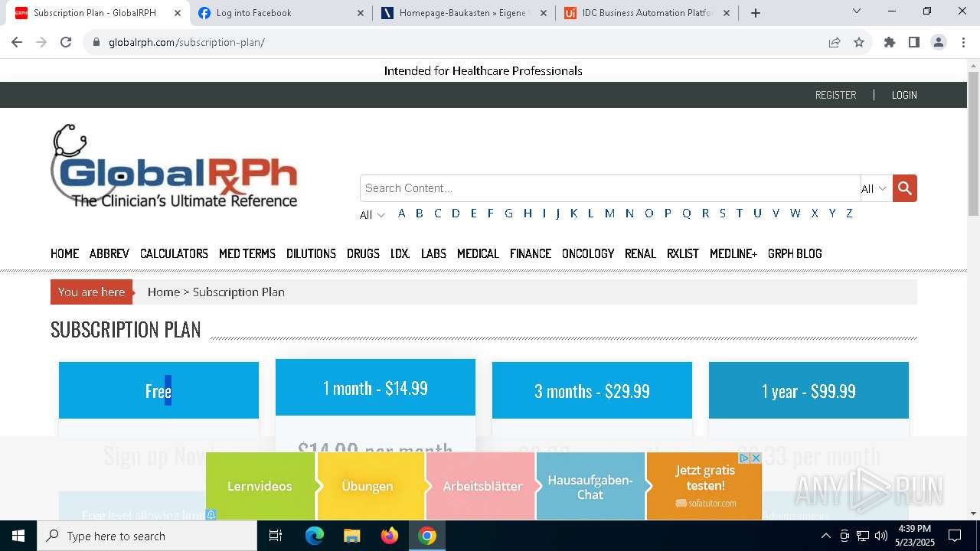Open the RXLIST menu item
This screenshot has height=551, width=980.
[683, 253]
